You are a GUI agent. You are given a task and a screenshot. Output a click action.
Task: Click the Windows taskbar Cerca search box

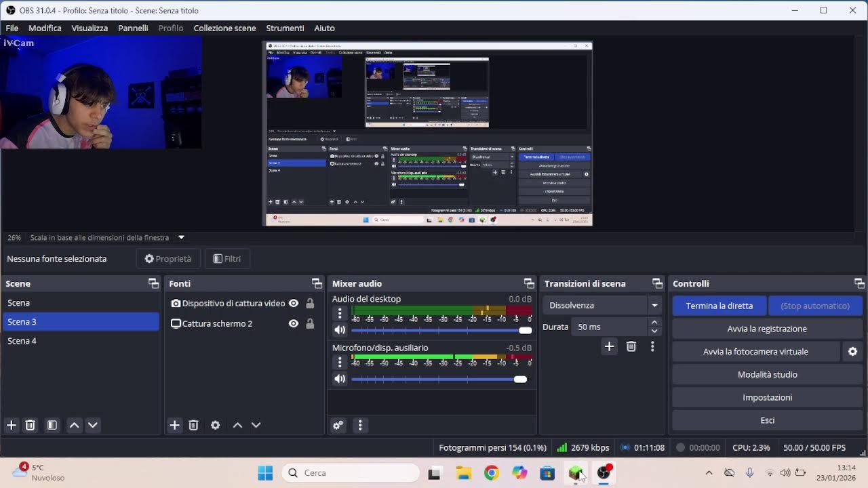click(x=351, y=473)
